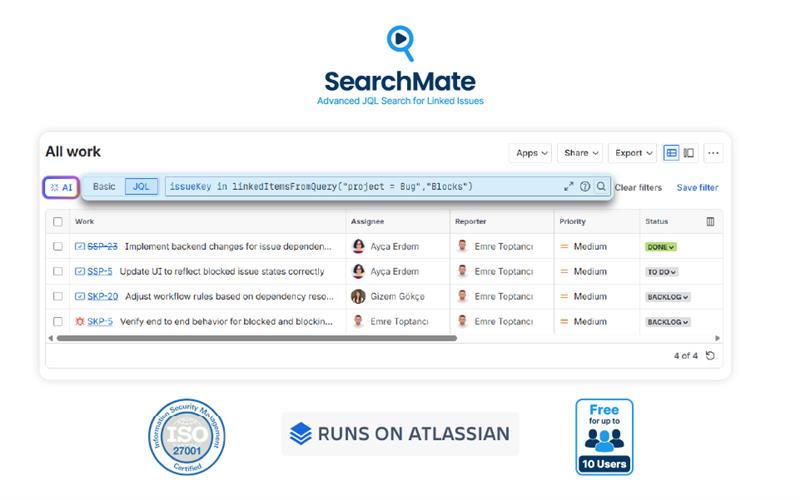Click Ayça Erdem's avatar in the SSP-23 row
The height and width of the screenshot is (500, 800).
359,246
